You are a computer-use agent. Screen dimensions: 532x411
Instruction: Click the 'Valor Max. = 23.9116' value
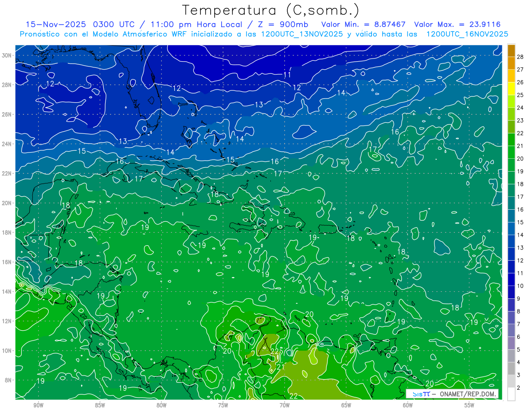click(x=458, y=24)
